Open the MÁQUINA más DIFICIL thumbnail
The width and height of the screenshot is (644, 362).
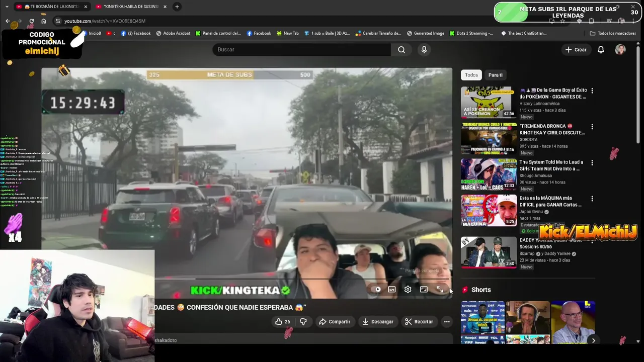pos(489,211)
